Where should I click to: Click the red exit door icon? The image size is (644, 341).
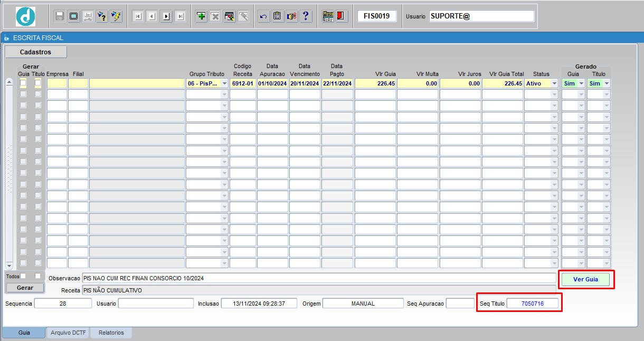point(340,16)
